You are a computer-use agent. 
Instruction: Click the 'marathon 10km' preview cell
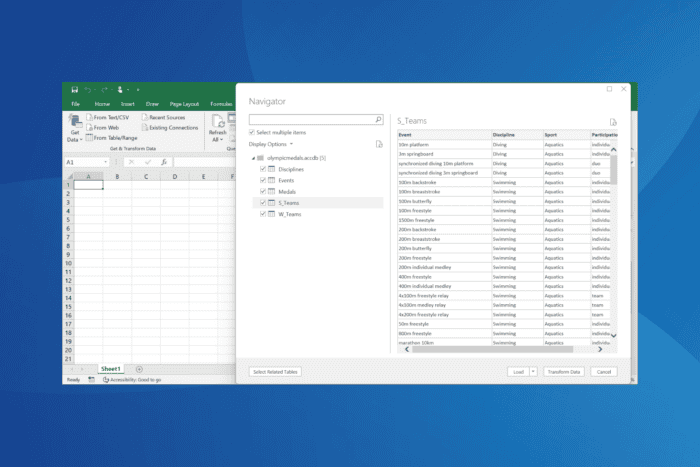coord(444,342)
